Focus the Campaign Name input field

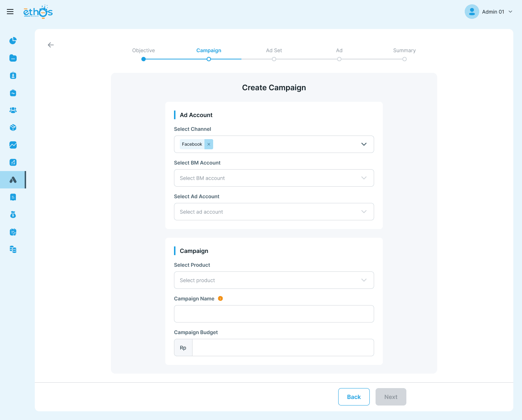pyautogui.click(x=274, y=314)
